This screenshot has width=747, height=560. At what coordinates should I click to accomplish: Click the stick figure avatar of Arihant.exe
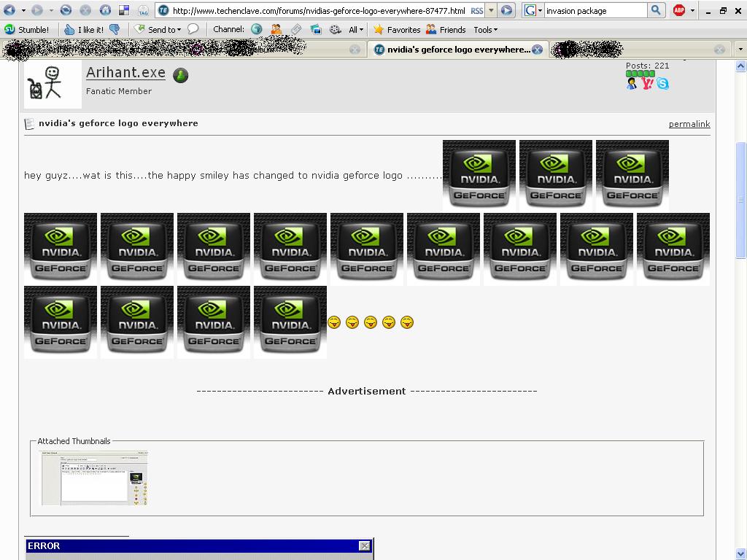click(x=53, y=84)
